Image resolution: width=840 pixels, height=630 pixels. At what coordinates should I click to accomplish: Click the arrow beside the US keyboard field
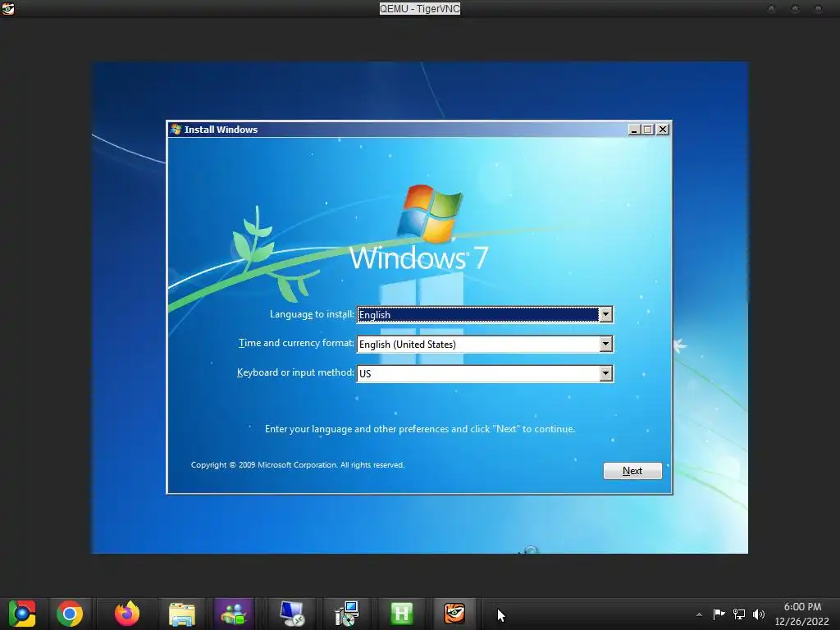pos(605,373)
